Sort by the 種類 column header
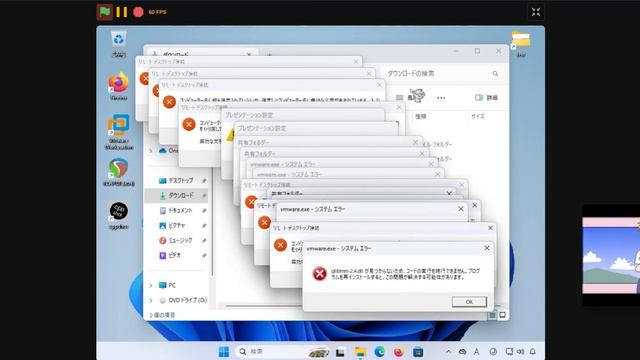640x360 pixels. tap(421, 116)
